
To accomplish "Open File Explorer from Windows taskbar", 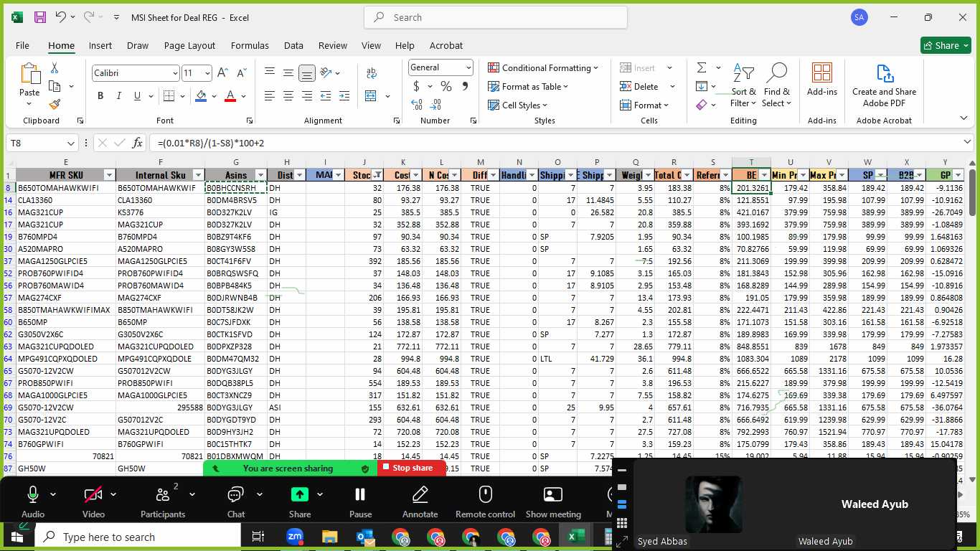I will (x=329, y=537).
